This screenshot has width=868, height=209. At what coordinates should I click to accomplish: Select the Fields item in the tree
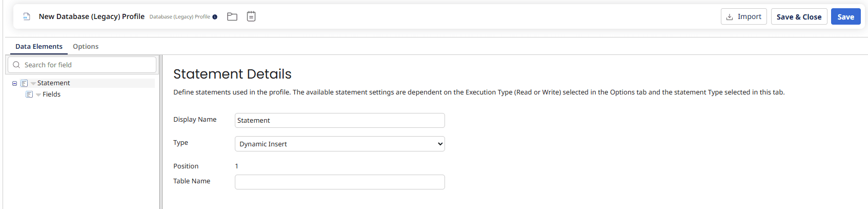pyautogui.click(x=51, y=94)
